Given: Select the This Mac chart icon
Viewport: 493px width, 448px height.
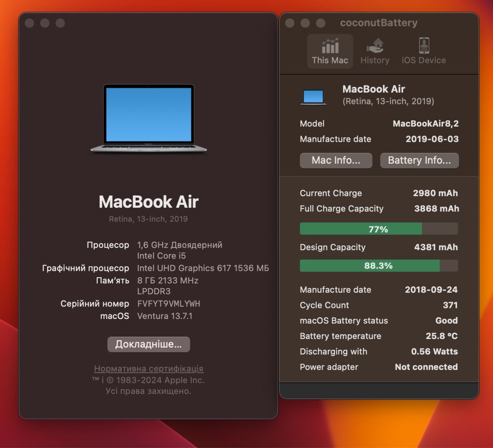Looking at the screenshot, I should 330,46.
